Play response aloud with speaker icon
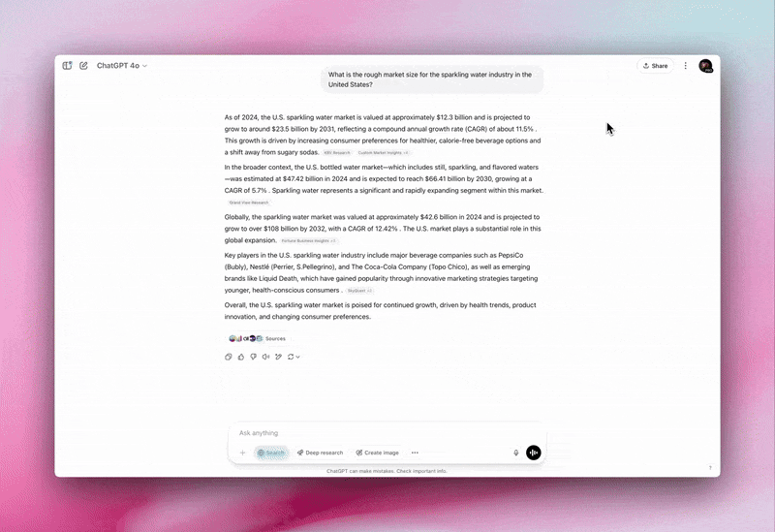Viewport: 775px width, 532px height. point(265,357)
